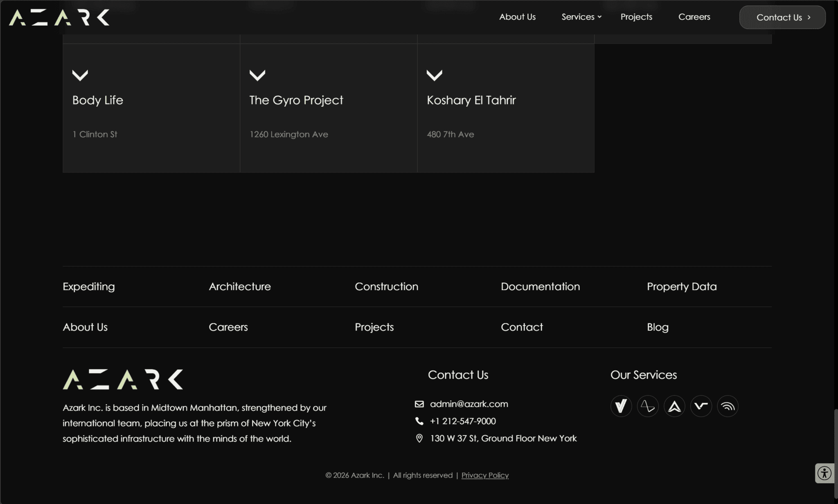Click the upward arrowhead service icon

674,406
